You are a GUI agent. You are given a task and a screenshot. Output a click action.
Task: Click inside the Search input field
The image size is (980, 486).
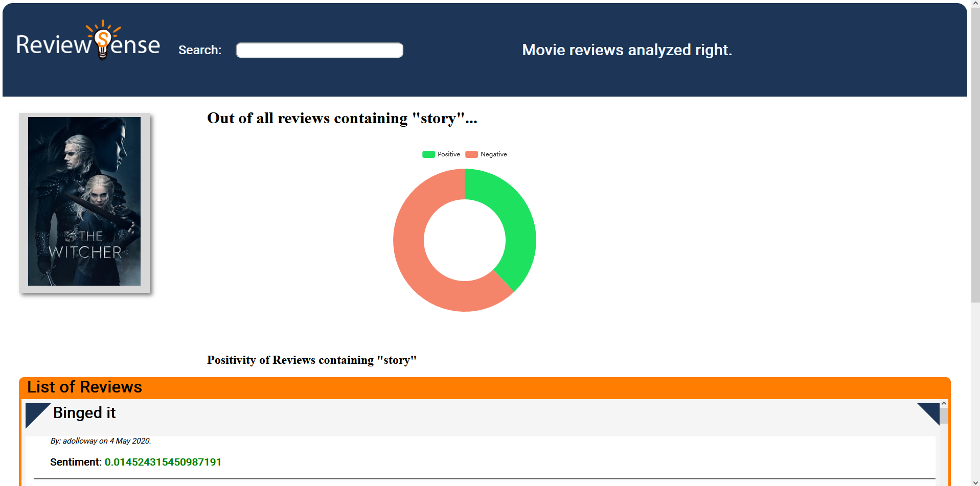coord(319,50)
